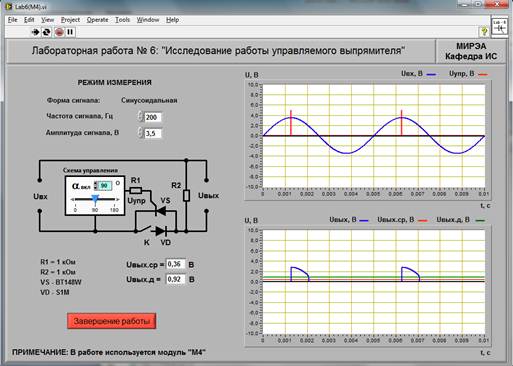
Task: Open the Edit menu
Action: [29, 20]
